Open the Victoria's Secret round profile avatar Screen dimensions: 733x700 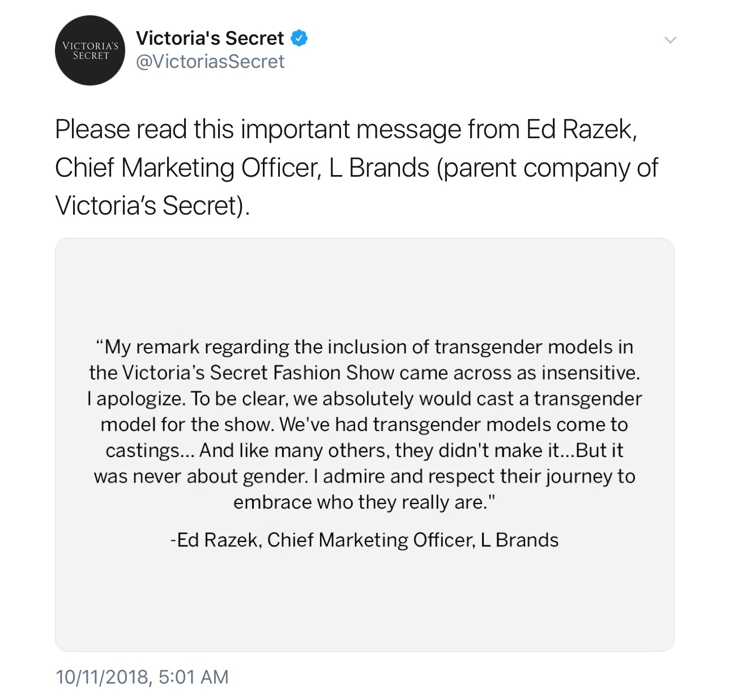(x=90, y=50)
